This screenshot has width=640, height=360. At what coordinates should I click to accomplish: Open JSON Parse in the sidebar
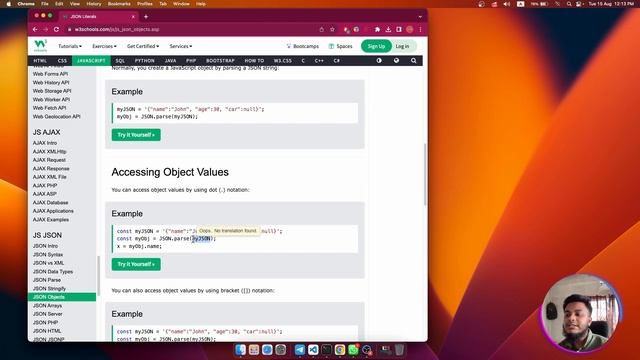point(47,280)
